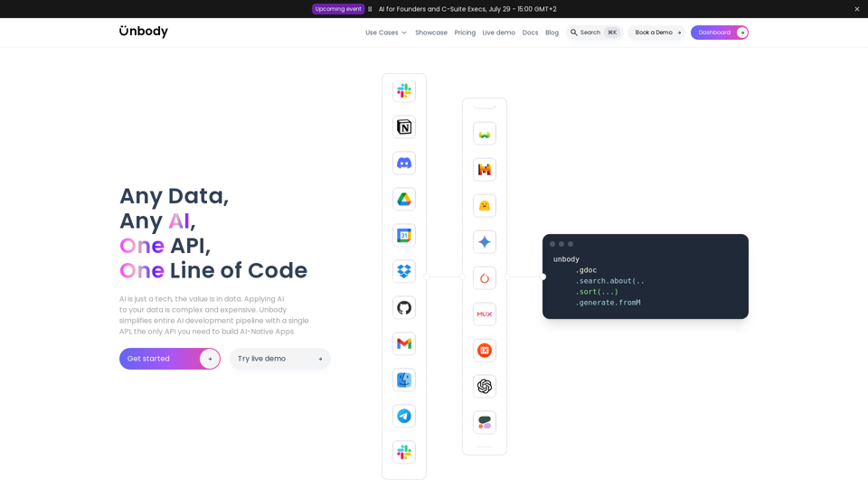Open the Pricing page
Viewport: 868px width, 488px height.
pyautogui.click(x=465, y=33)
